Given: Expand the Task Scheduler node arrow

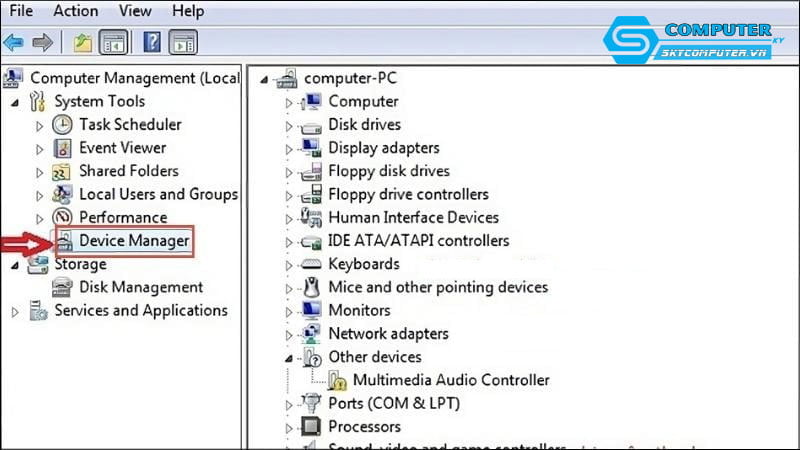Looking at the screenshot, I should (x=39, y=126).
